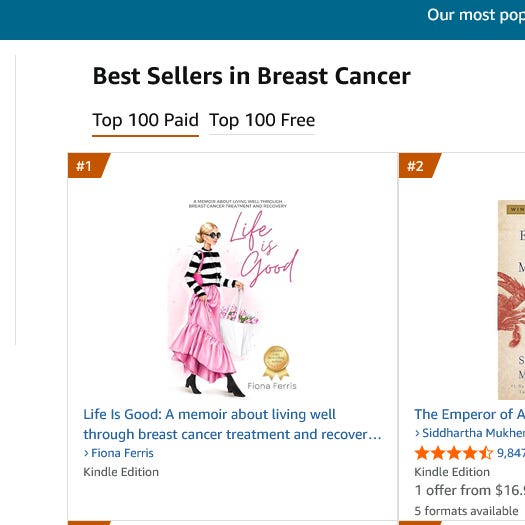Image resolution: width=525 pixels, height=525 pixels.
Task: Visit Fiona Ferris author page
Action: coord(122,453)
